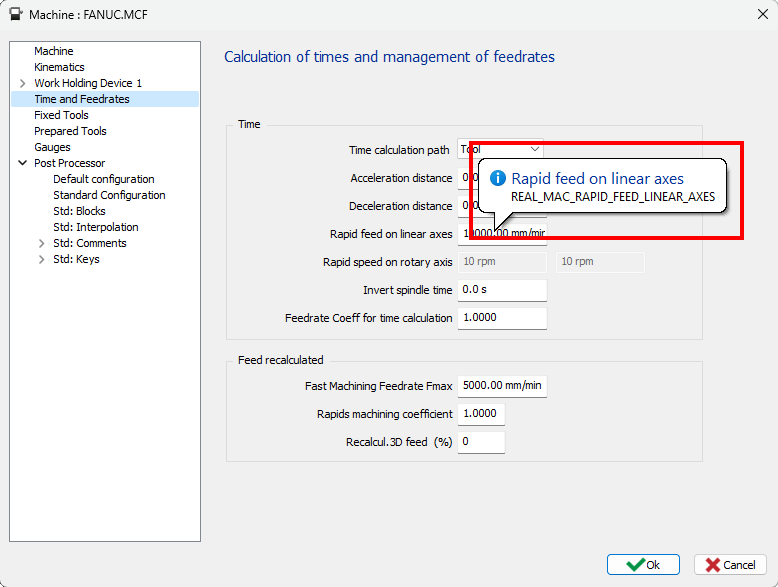Click the Cancel button
Image resolution: width=778 pixels, height=587 pixels.
tap(730, 565)
